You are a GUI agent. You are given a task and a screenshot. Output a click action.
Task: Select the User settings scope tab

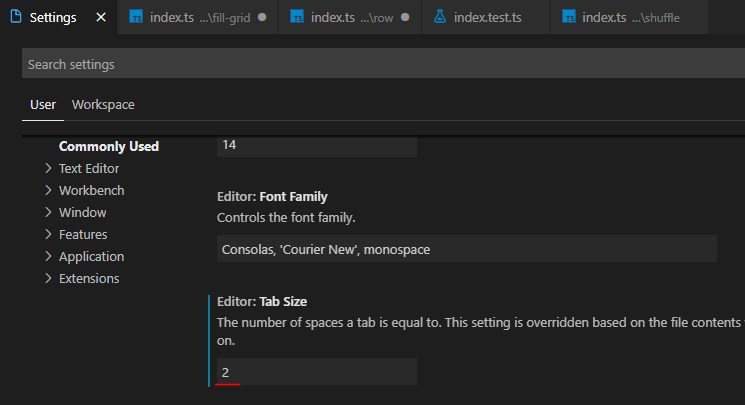pos(43,105)
